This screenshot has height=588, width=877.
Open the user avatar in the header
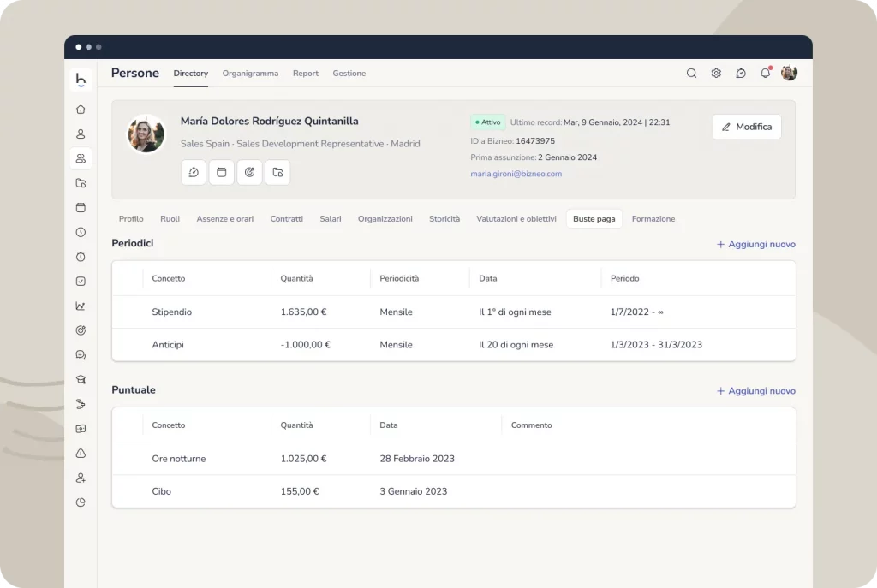tap(789, 74)
